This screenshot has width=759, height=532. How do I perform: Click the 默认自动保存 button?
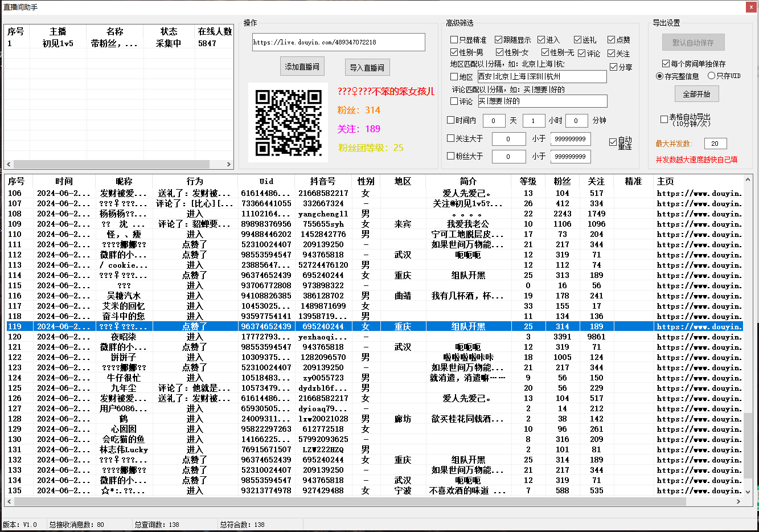[x=693, y=42]
